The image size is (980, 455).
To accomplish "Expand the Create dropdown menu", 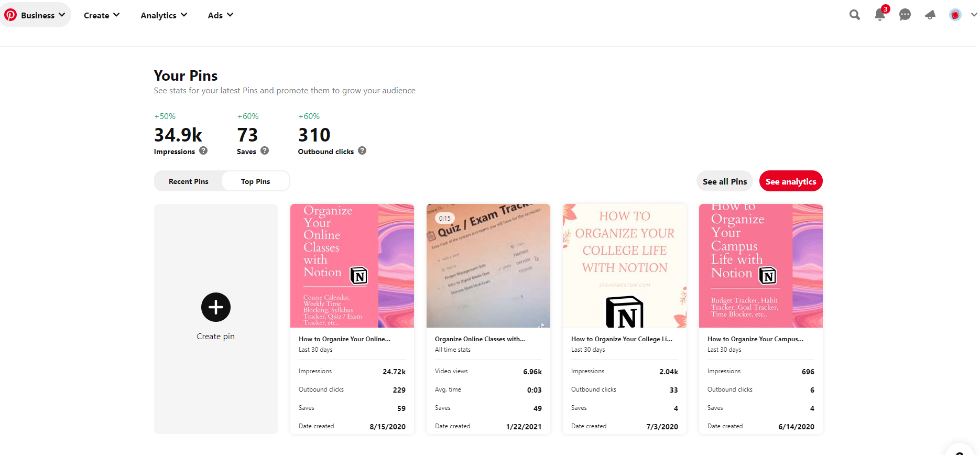I will (102, 15).
